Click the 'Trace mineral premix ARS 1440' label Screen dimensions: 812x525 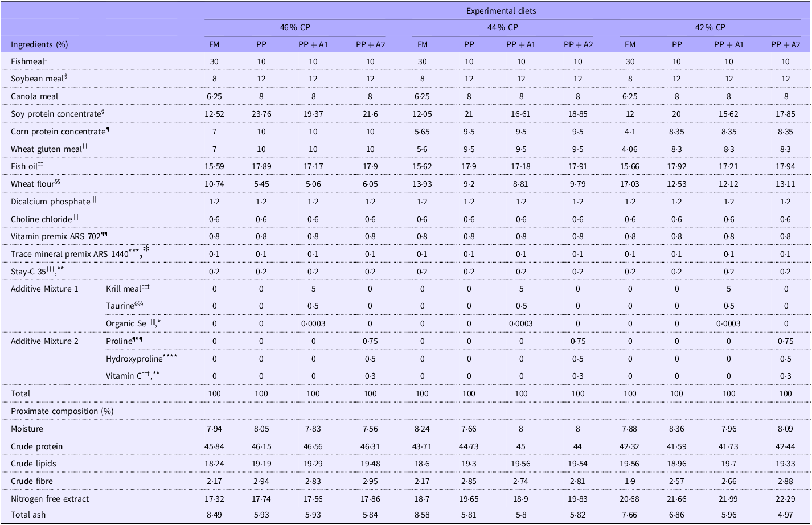click(x=69, y=254)
